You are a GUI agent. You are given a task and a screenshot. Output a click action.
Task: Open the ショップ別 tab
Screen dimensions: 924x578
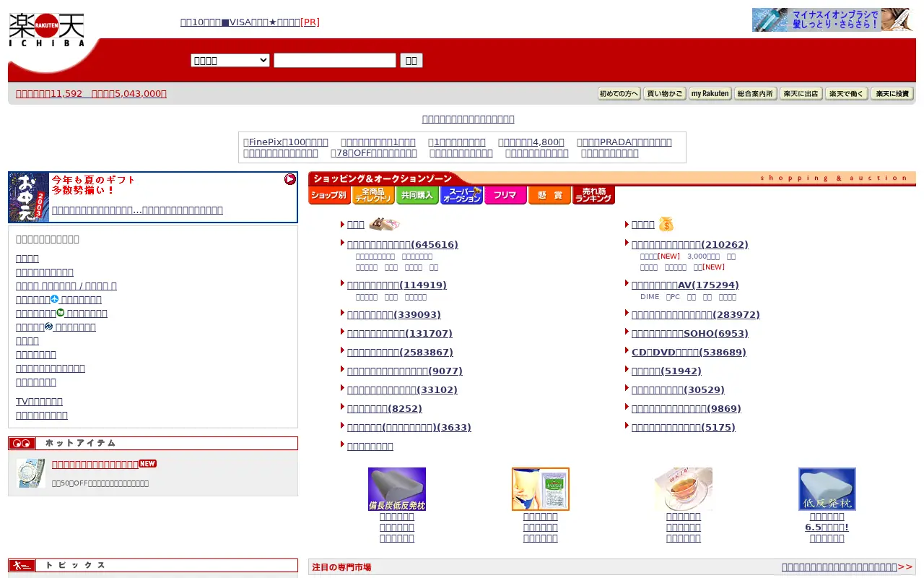pos(329,196)
